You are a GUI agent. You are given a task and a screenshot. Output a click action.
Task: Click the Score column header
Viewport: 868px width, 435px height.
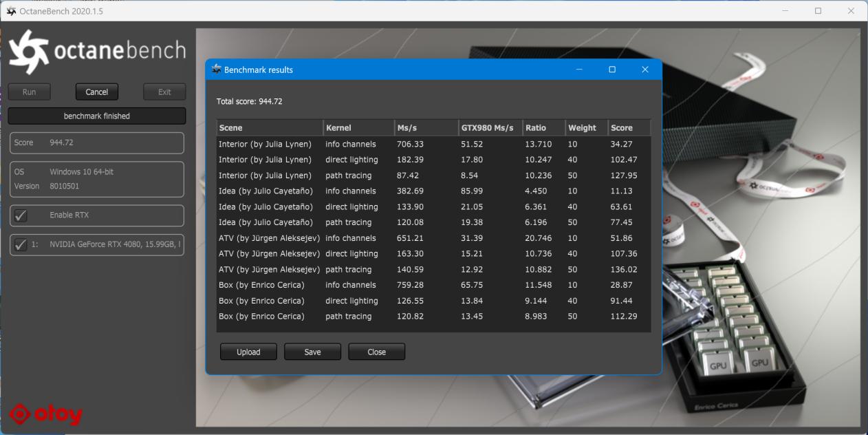(629, 127)
